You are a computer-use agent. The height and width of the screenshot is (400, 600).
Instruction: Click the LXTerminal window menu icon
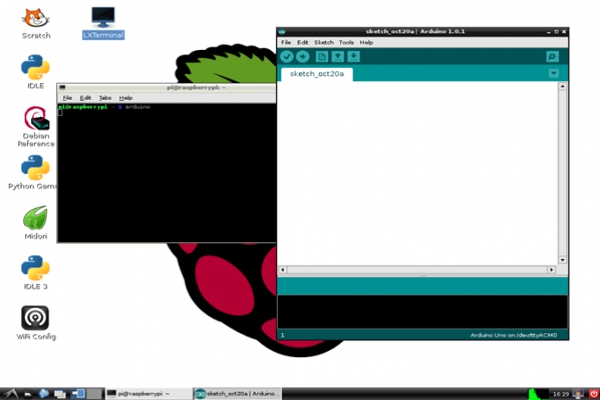[x=62, y=88]
